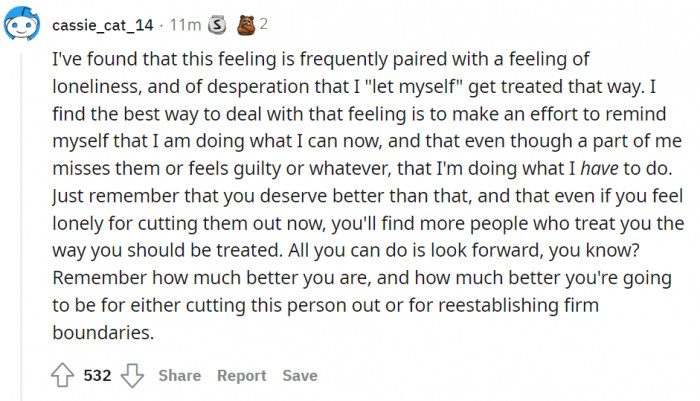Downvote the comment with 532 points
This screenshot has width=700, height=401.
pos(133,375)
